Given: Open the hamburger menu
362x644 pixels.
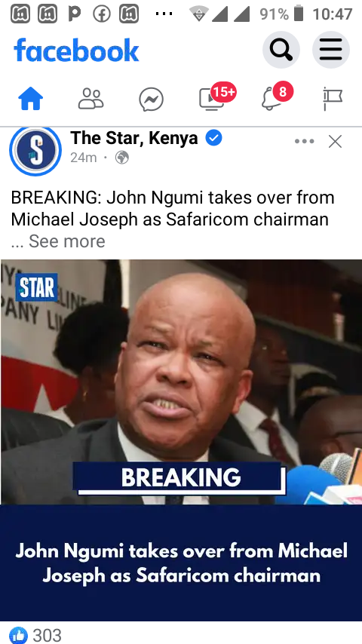Looking at the screenshot, I should coord(331,50).
